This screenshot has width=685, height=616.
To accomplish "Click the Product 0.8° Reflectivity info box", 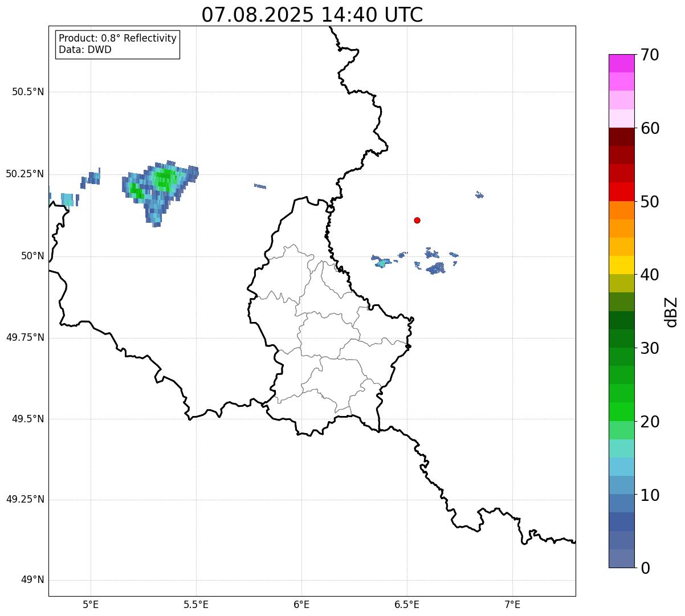I will point(117,44).
